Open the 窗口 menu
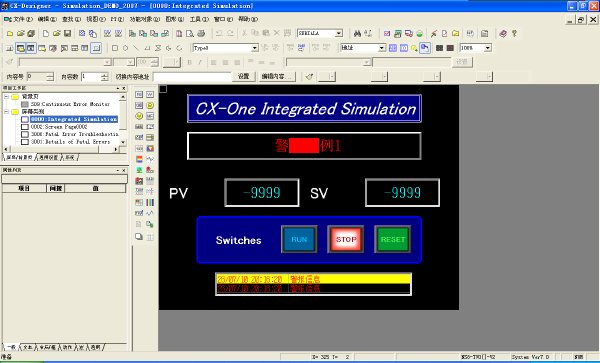600x363 pixels. (x=223, y=19)
